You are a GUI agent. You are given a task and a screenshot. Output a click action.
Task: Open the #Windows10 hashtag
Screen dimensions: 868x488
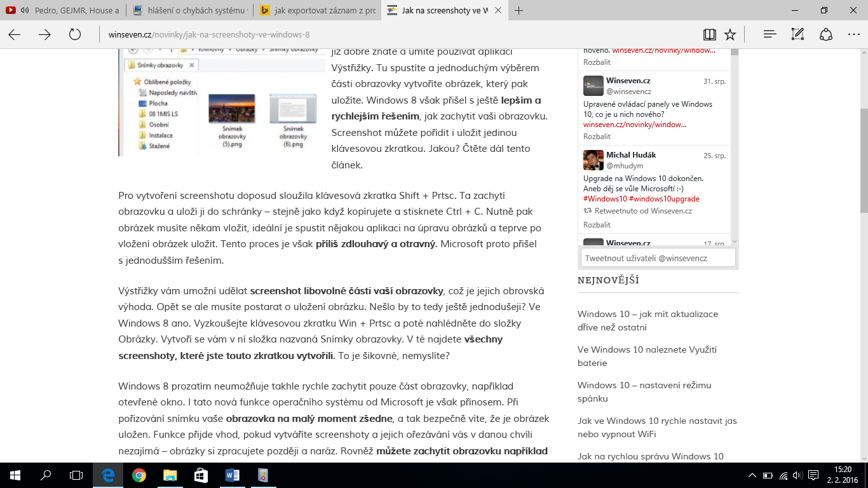605,199
